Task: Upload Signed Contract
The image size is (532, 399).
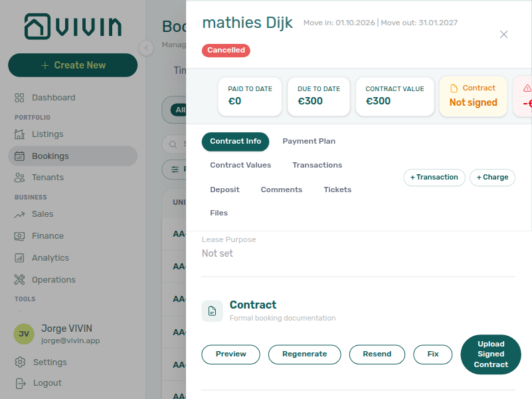Action: point(491,354)
